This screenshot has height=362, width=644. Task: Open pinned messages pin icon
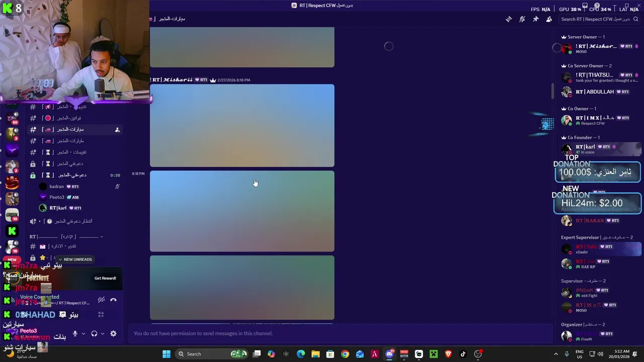536,19
